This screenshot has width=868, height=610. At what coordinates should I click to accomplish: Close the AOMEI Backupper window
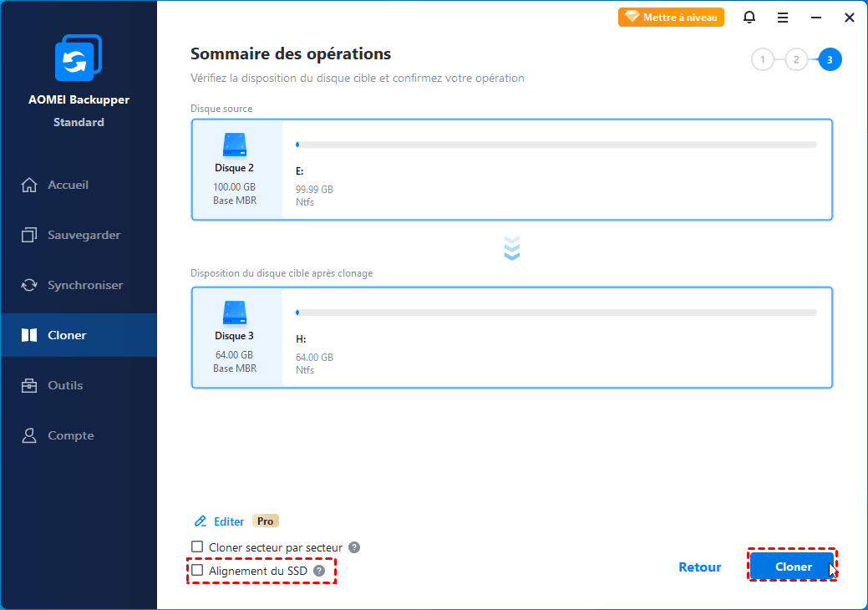pyautogui.click(x=849, y=18)
